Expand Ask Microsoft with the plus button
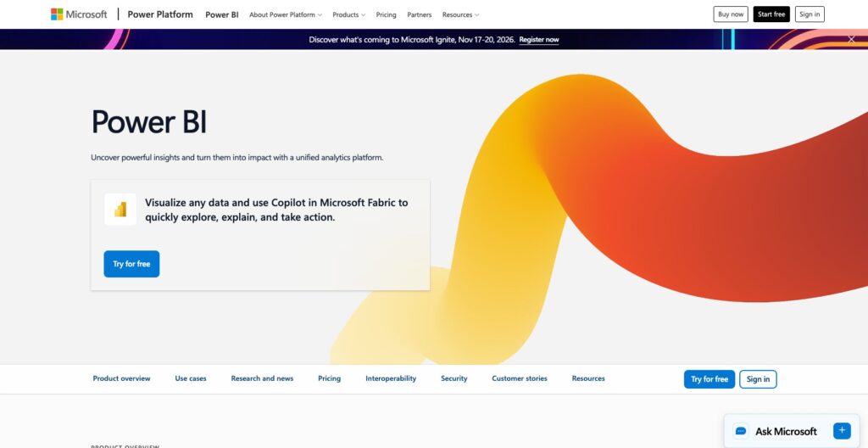Screen dimensions: 868x448 (842, 430)
